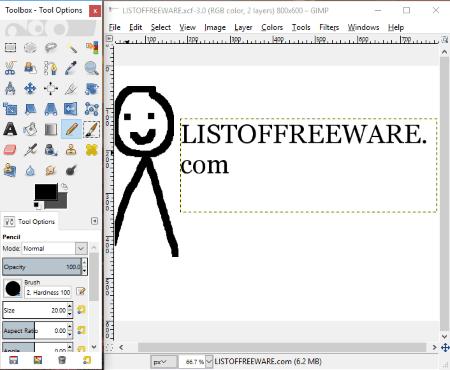
Task: Select the Heal tool
Action: (x=92, y=150)
